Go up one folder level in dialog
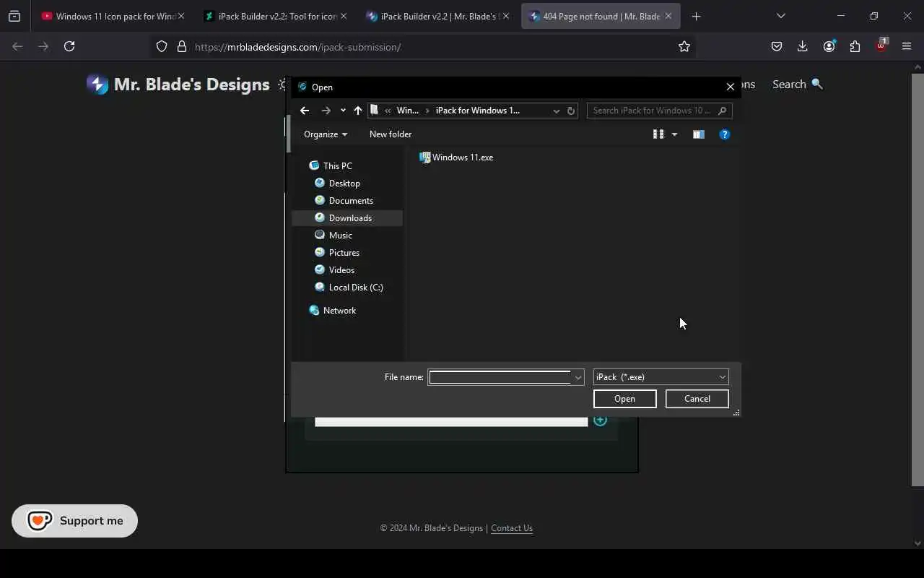The height and width of the screenshot is (578, 924). 358,111
